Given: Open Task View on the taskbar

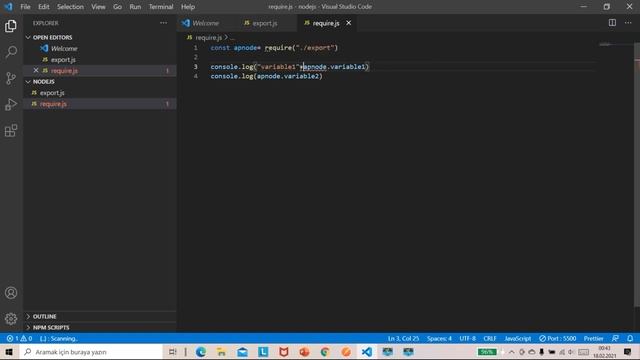Looking at the screenshot, I should [173, 352].
